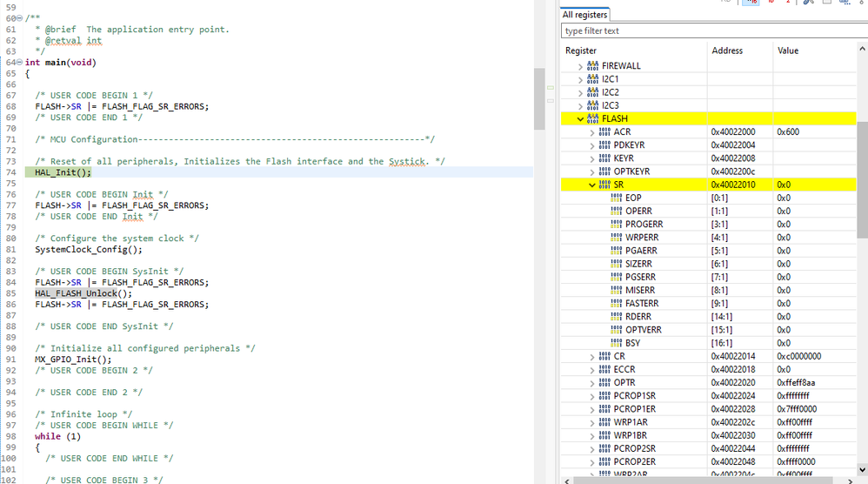The height and width of the screenshot is (484, 868).
Task: Expand the ECCR register
Action: click(x=591, y=370)
